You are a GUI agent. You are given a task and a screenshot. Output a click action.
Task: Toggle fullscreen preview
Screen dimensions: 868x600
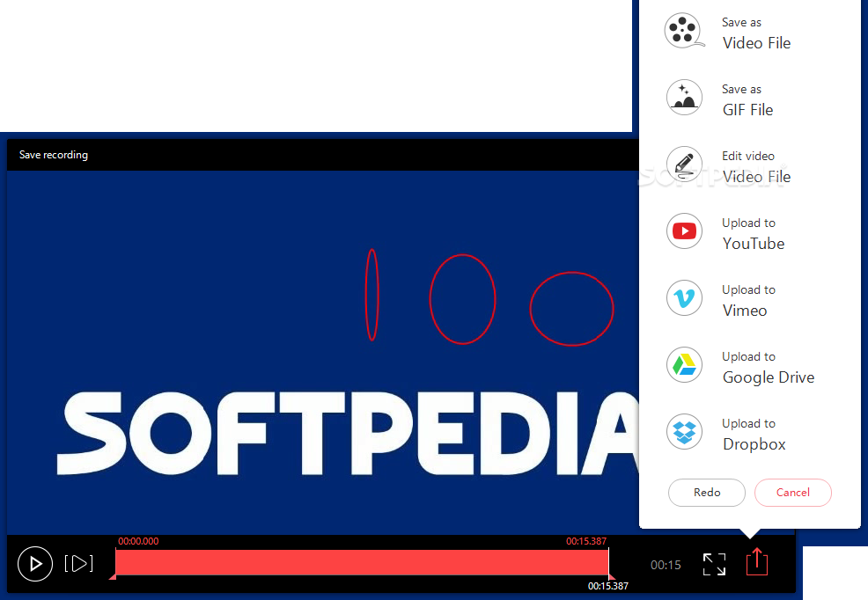point(714,564)
